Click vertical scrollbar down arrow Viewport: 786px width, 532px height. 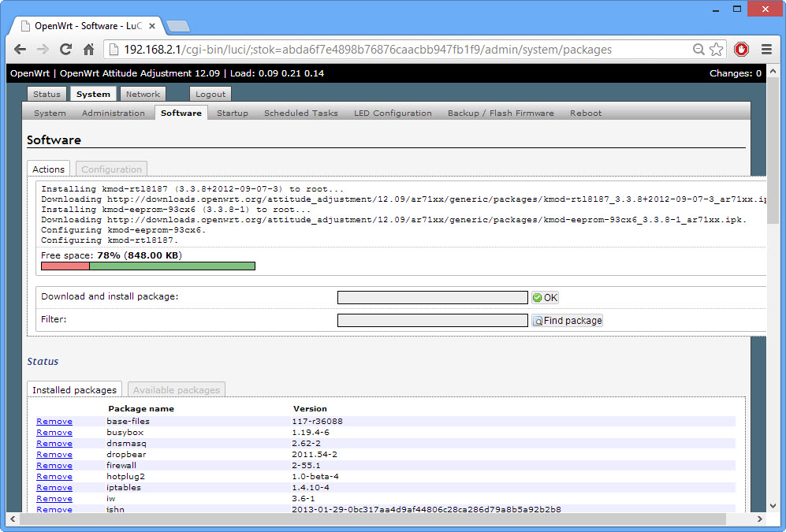tap(773, 505)
